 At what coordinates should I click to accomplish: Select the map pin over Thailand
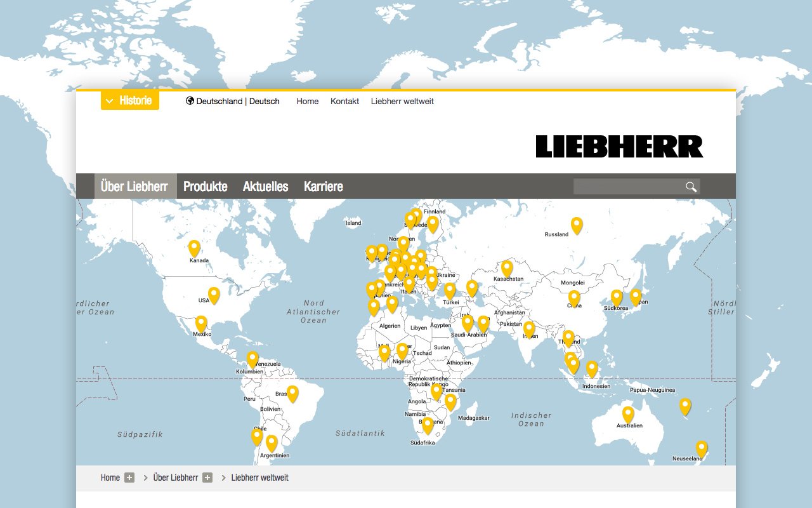(x=568, y=338)
